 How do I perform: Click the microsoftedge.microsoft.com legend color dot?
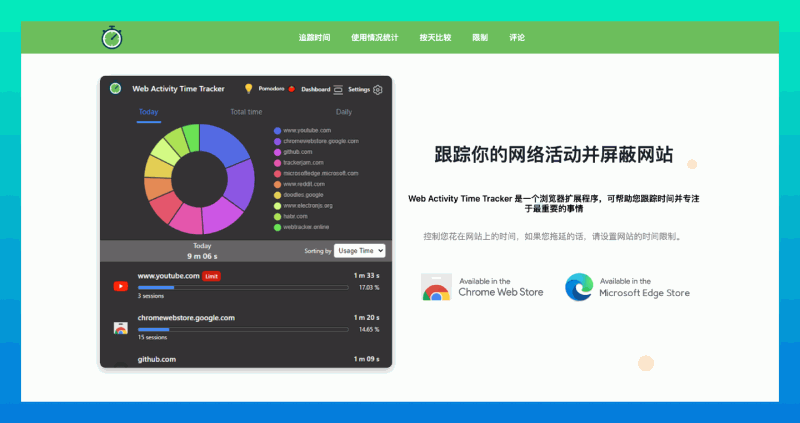point(278,173)
